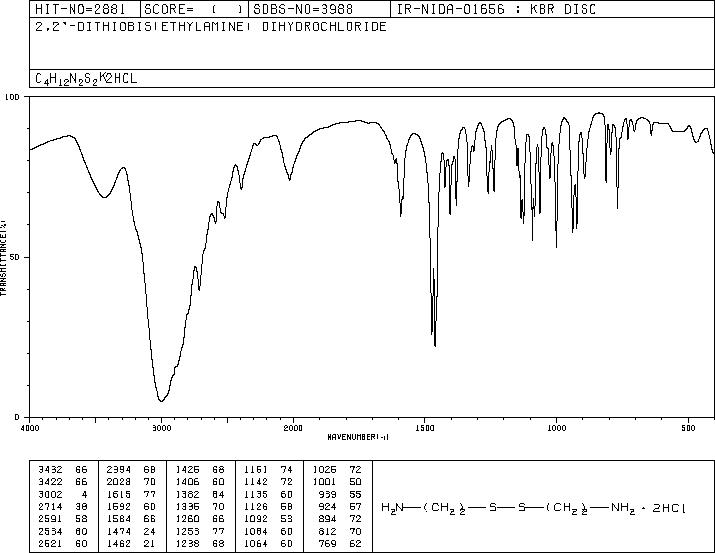The width and height of the screenshot is (715, 553).
Task: Select peak table entry '1426'
Action: pos(187,470)
